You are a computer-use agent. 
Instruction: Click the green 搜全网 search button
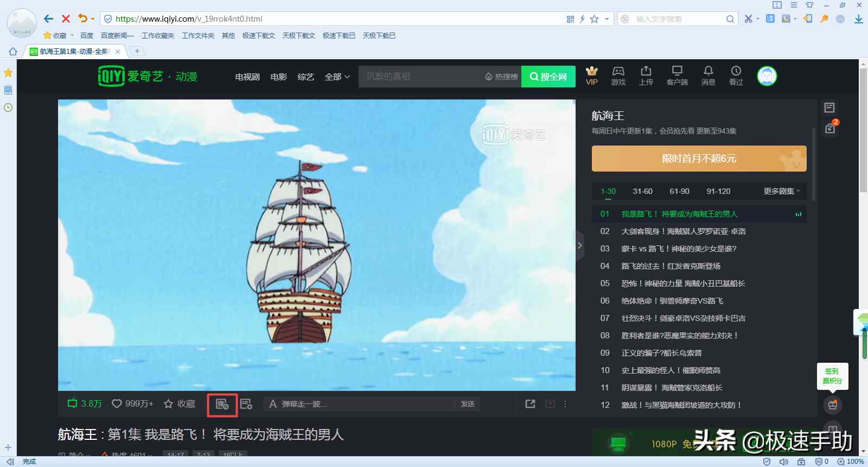coord(548,77)
